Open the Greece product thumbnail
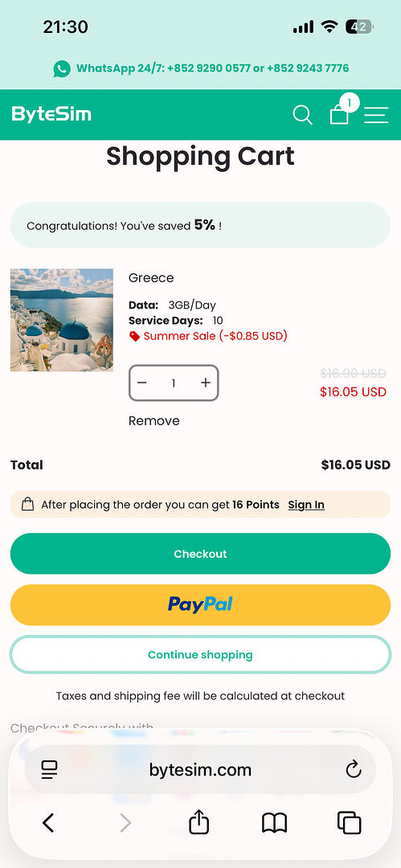 pos(62,320)
